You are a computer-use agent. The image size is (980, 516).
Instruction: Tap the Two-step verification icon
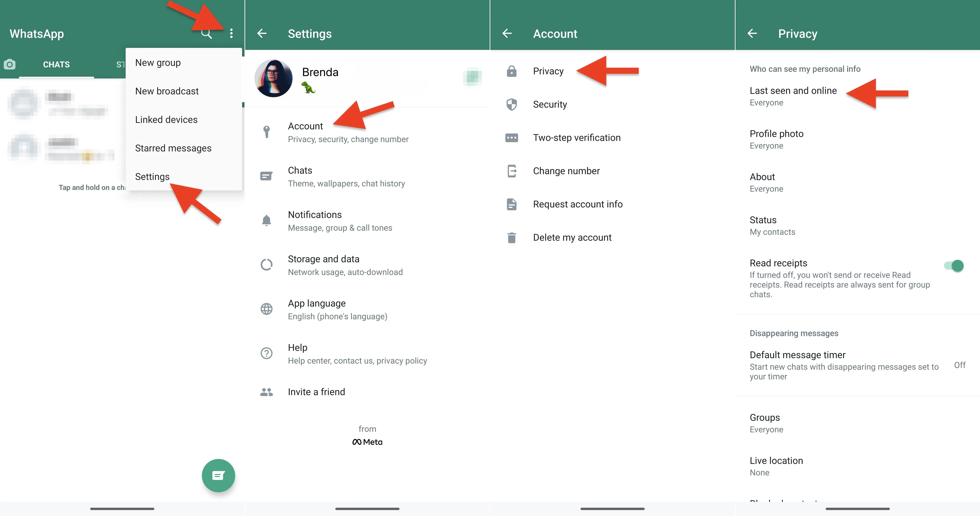tap(512, 138)
